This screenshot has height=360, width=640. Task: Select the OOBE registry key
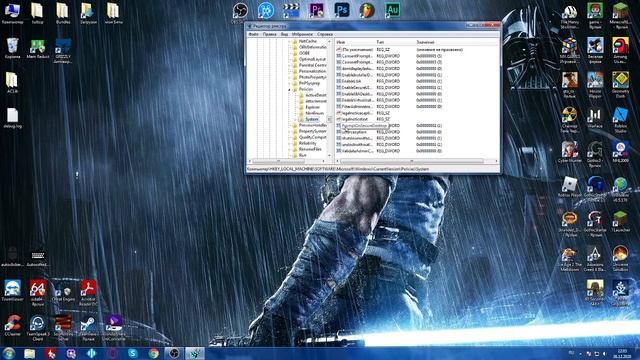pyautogui.click(x=304, y=53)
